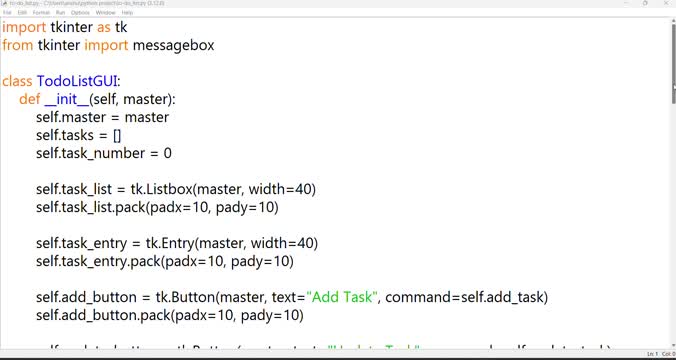Screen dimensions: 676x360
Task: Minimize the IDLE editor window
Action: pos(626,3)
